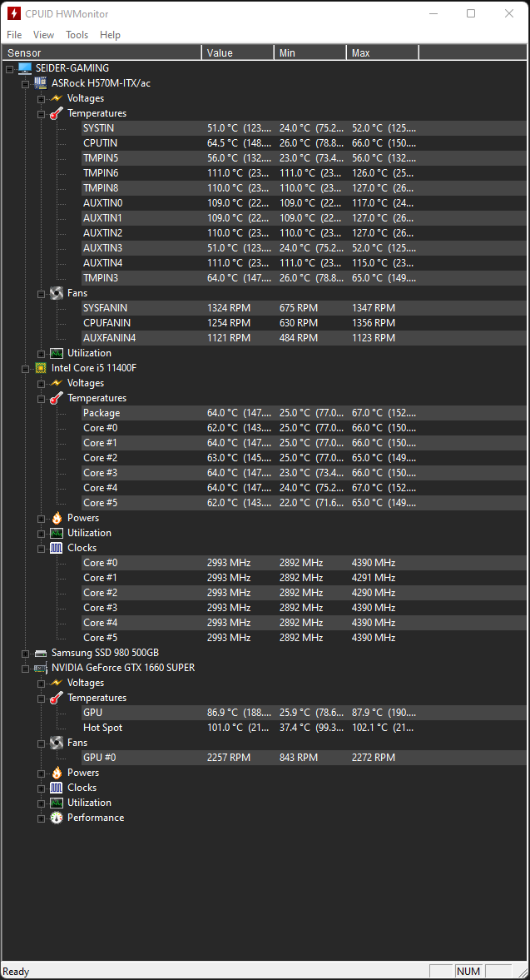Collapse the motherboard Temperatures node
This screenshot has height=980, width=530.
click(41, 113)
